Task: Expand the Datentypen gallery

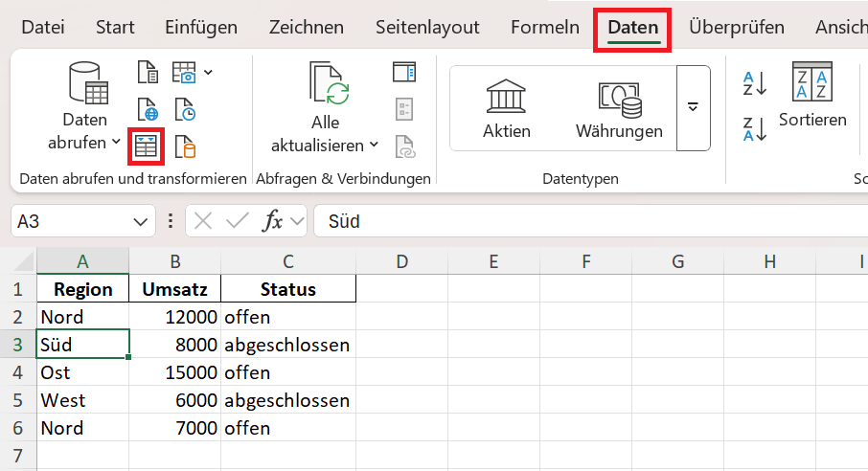Action: pyautogui.click(x=694, y=107)
